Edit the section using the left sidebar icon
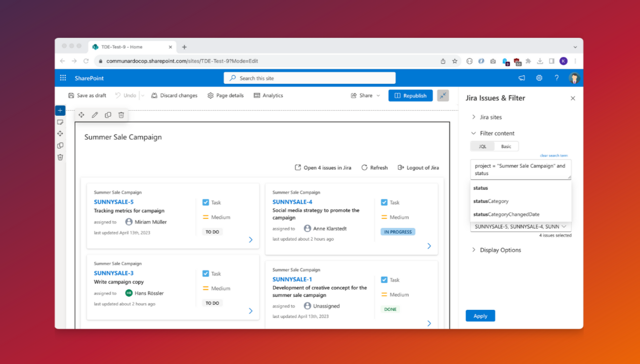 pyautogui.click(x=60, y=122)
